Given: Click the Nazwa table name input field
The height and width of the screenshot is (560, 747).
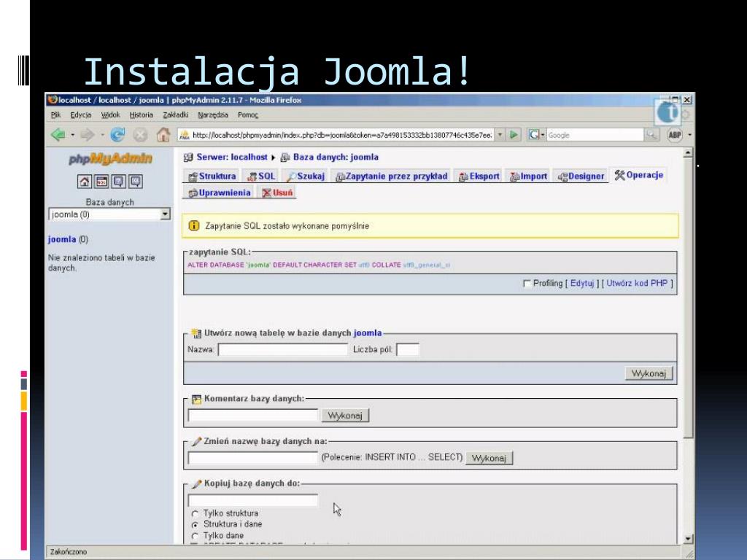Looking at the screenshot, I should pyautogui.click(x=283, y=349).
